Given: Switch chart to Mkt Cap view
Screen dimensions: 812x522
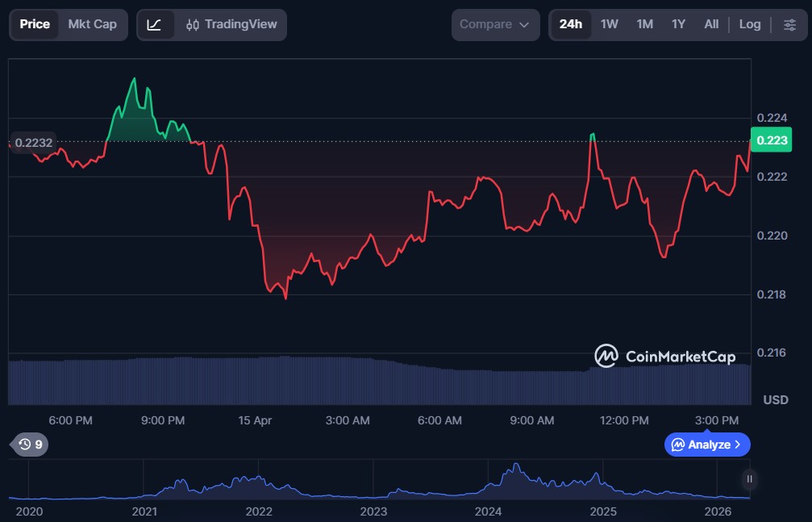Looking at the screenshot, I should 92,25.
